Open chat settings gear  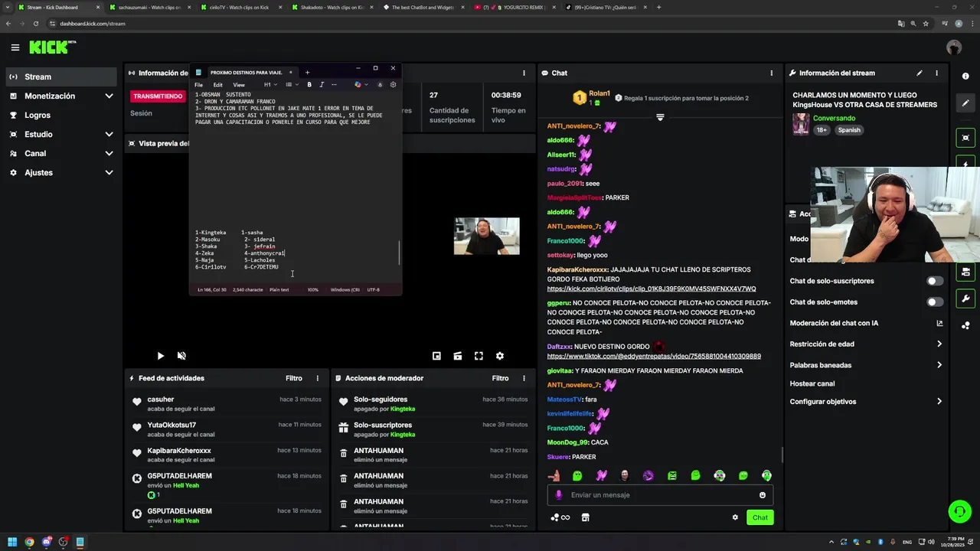coord(735,517)
